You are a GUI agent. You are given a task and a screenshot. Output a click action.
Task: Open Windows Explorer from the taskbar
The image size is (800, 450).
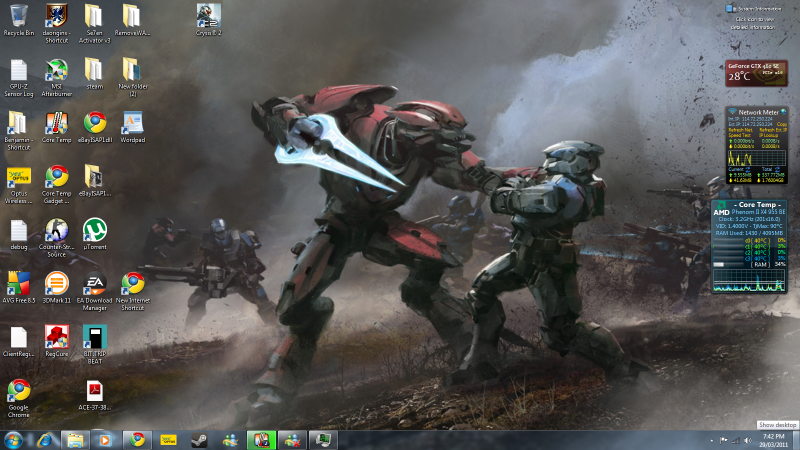[x=76, y=440]
